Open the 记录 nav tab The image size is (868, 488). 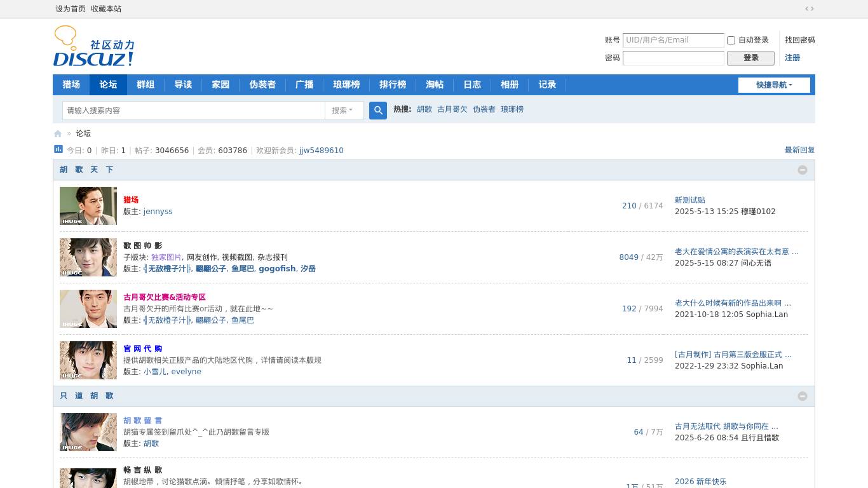click(x=547, y=85)
